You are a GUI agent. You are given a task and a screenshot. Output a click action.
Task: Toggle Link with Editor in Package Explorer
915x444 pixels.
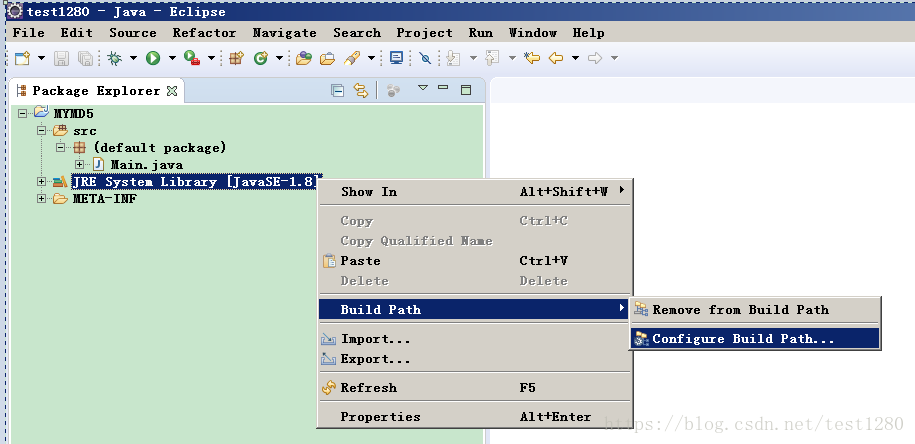point(361,90)
